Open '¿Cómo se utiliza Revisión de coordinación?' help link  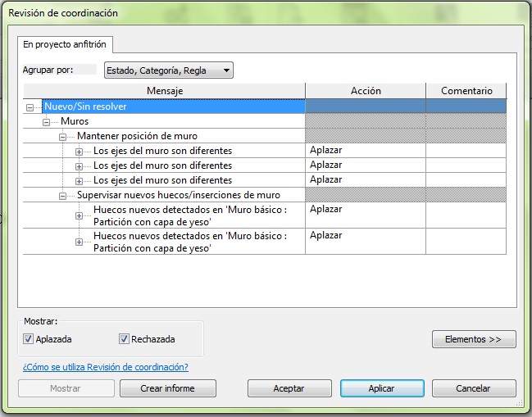[x=105, y=367]
